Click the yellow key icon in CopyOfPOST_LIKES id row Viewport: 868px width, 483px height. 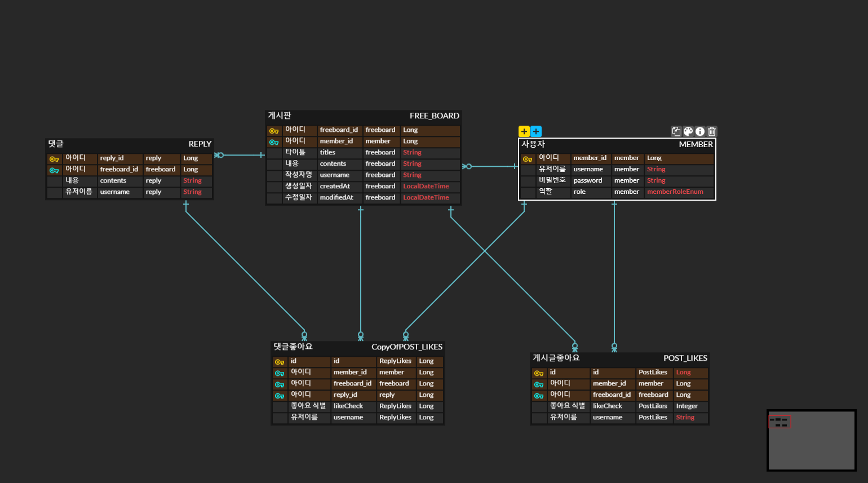(x=280, y=362)
